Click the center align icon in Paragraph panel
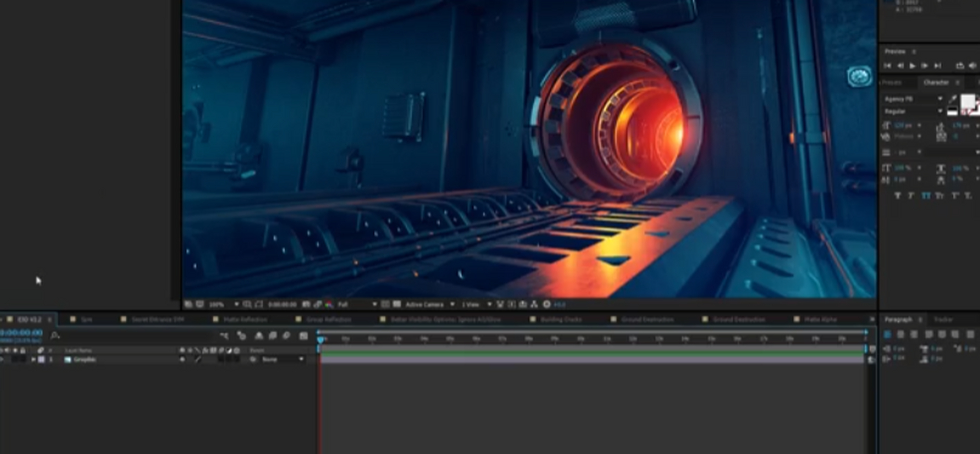The image size is (980, 454). coord(901,334)
